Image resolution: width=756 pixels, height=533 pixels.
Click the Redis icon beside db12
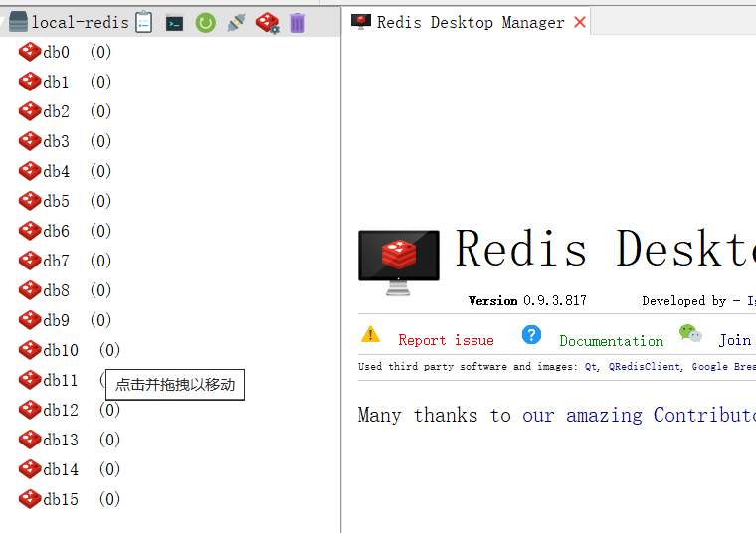coord(30,410)
